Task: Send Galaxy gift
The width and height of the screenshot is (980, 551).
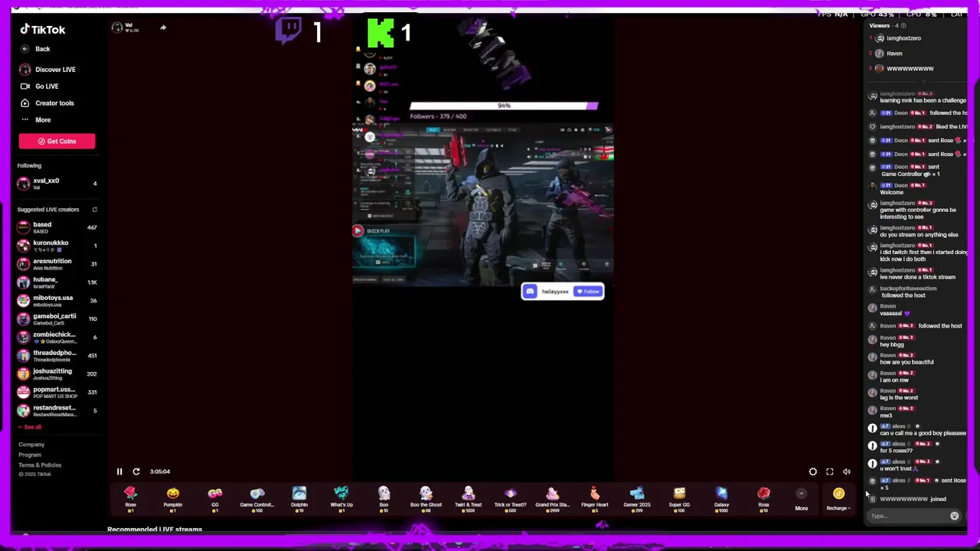Action: 721,497
